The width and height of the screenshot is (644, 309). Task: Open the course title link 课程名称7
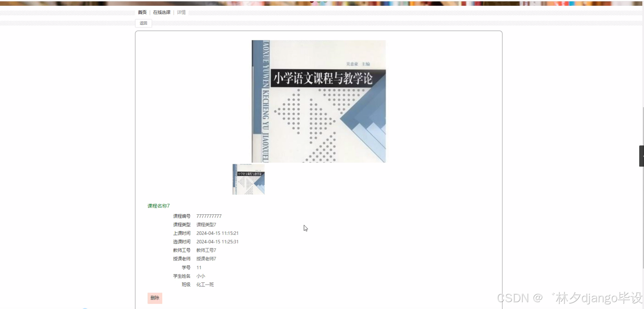pyautogui.click(x=158, y=206)
